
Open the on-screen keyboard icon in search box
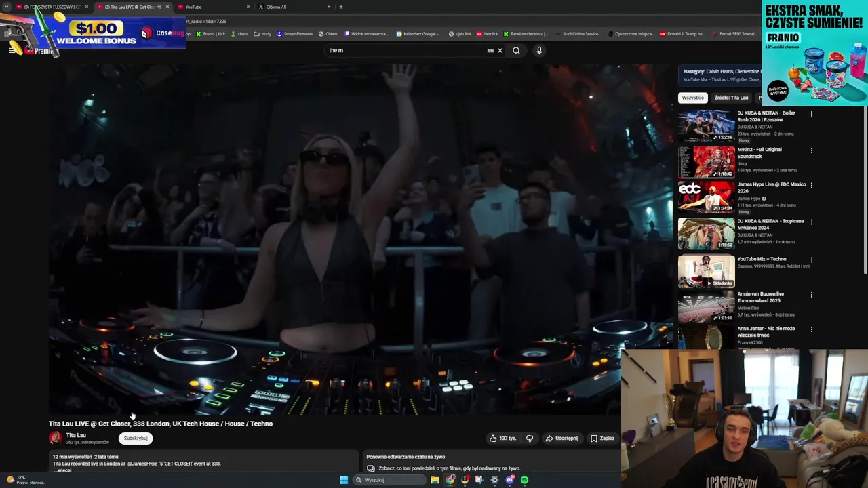(490, 50)
